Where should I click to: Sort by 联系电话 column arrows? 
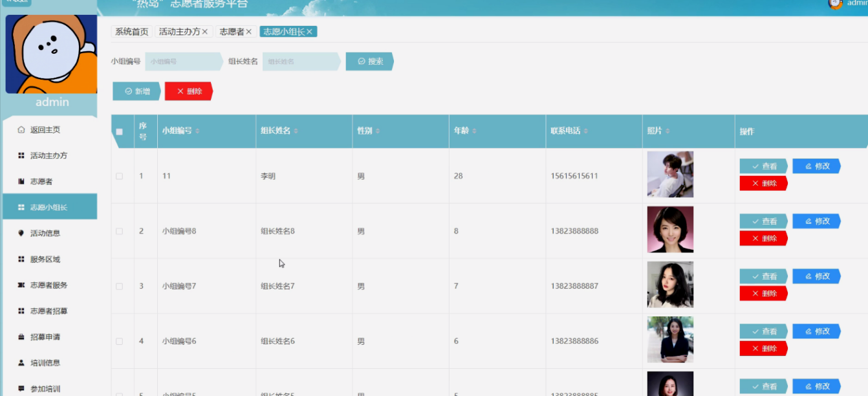[x=586, y=131]
